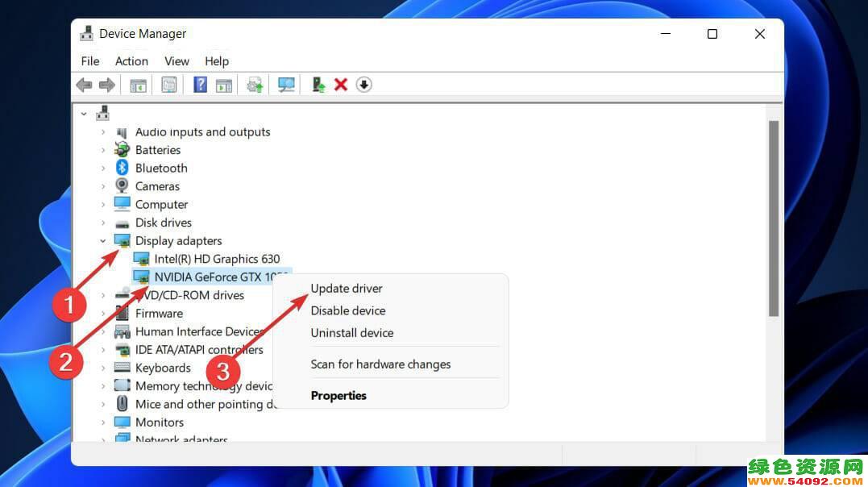The height and width of the screenshot is (487, 868).
Task: Click the Monitors category icon
Action: pos(122,422)
